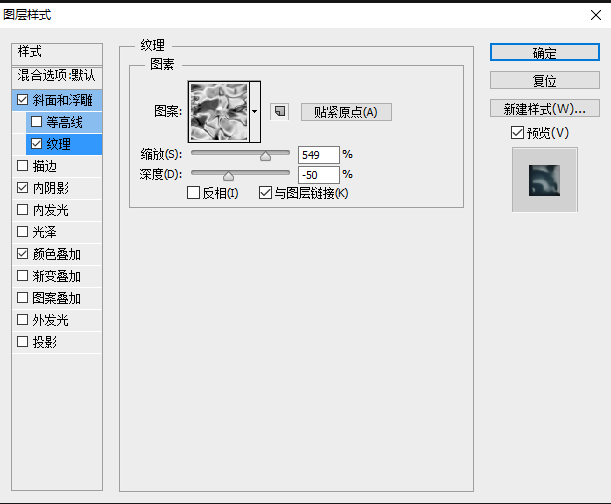The image size is (611, 504).
Task: Uncheck the 纹理 checkbox
Action: coord(36,144)
